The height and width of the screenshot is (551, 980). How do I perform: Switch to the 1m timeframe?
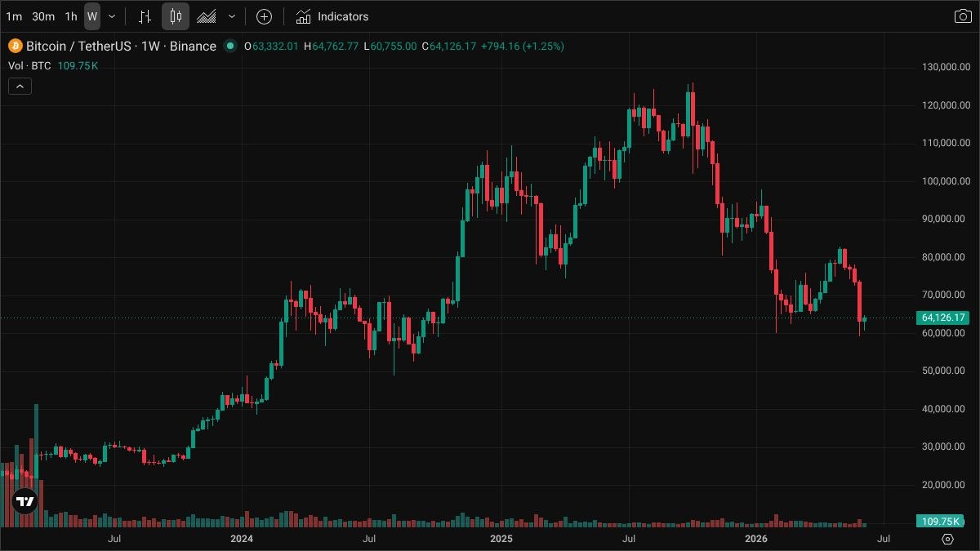point(14,16)
